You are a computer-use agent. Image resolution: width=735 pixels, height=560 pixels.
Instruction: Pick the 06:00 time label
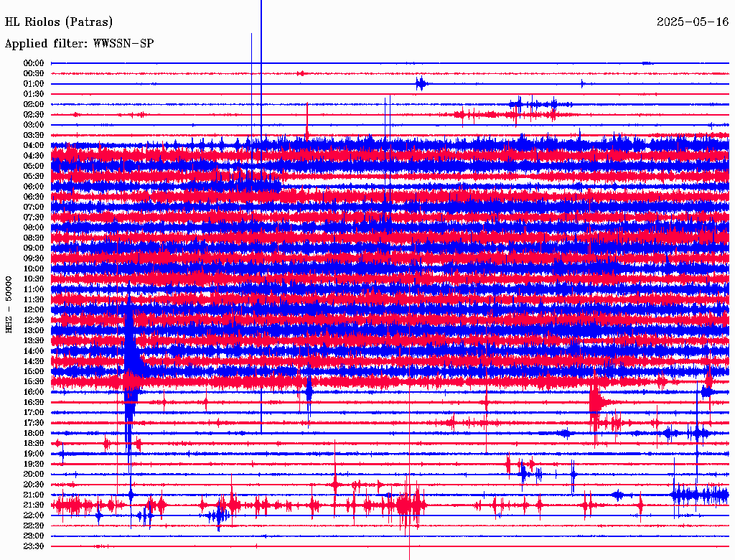coord(34,187)
